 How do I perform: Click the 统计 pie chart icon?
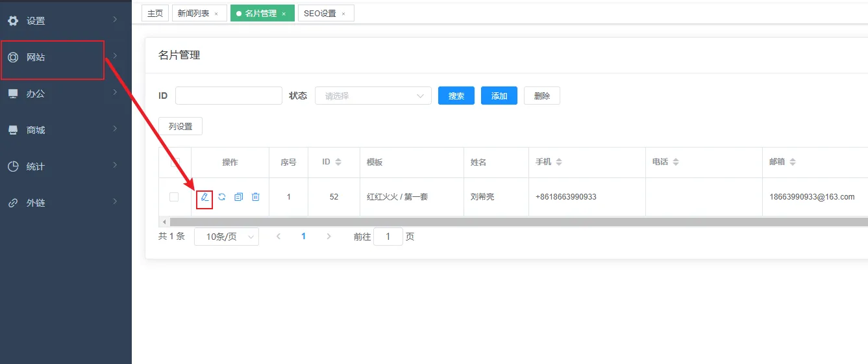pyautogui.click(x=13, y=166)
